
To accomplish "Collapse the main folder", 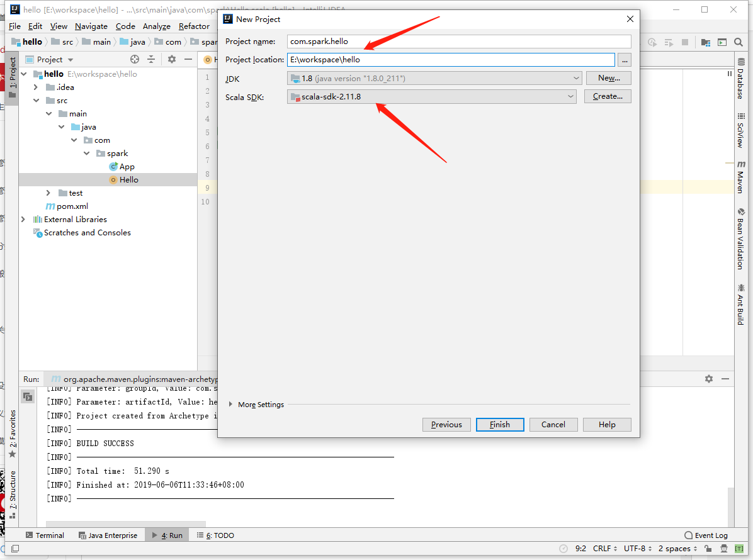I will click(49, 114).
